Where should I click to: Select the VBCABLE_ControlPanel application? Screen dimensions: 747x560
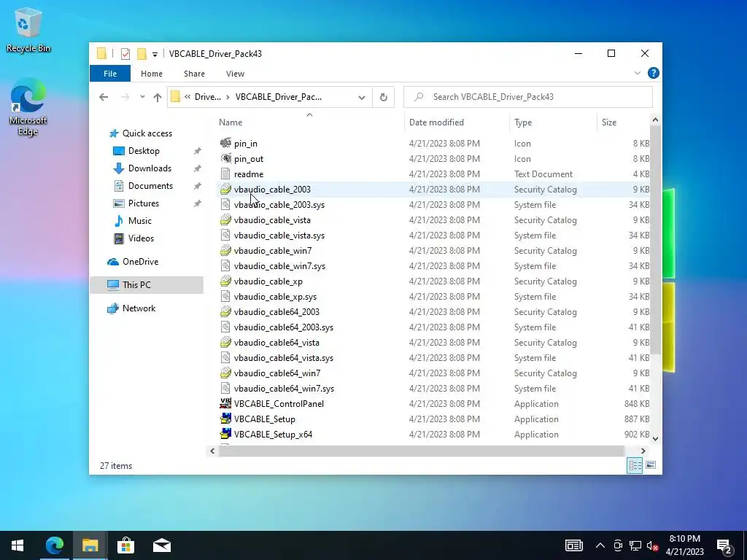tap(279, 404)
